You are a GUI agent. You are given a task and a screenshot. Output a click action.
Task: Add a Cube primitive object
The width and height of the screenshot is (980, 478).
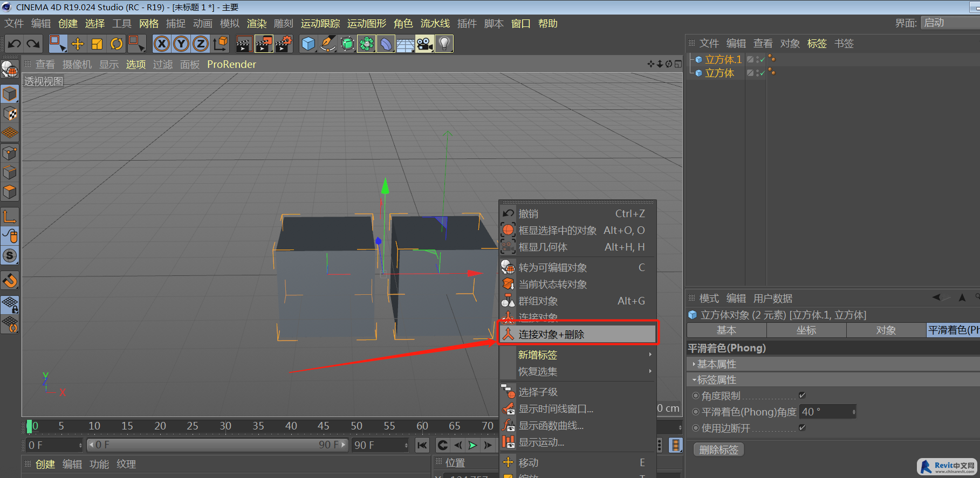point(309,44)
